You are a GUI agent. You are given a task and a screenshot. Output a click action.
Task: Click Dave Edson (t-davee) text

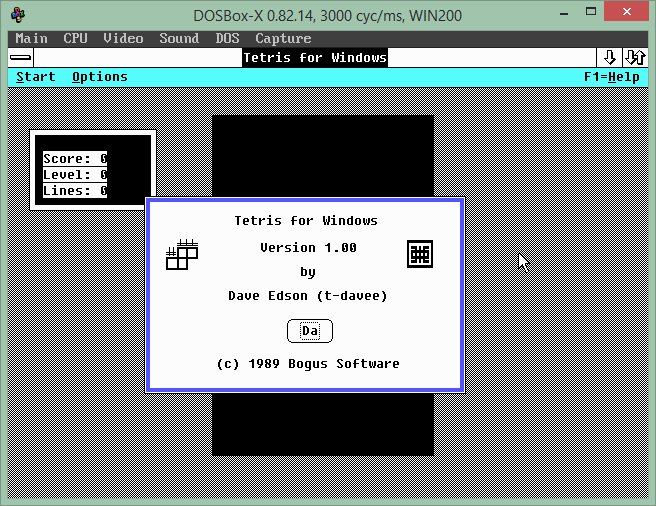tap(308, 295)
